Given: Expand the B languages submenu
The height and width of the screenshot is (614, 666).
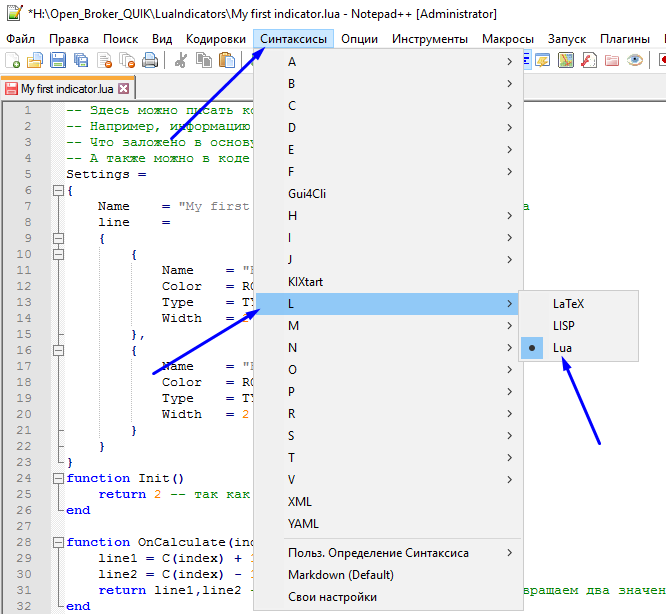Looking at the screenshot, I should pos(388,84).
